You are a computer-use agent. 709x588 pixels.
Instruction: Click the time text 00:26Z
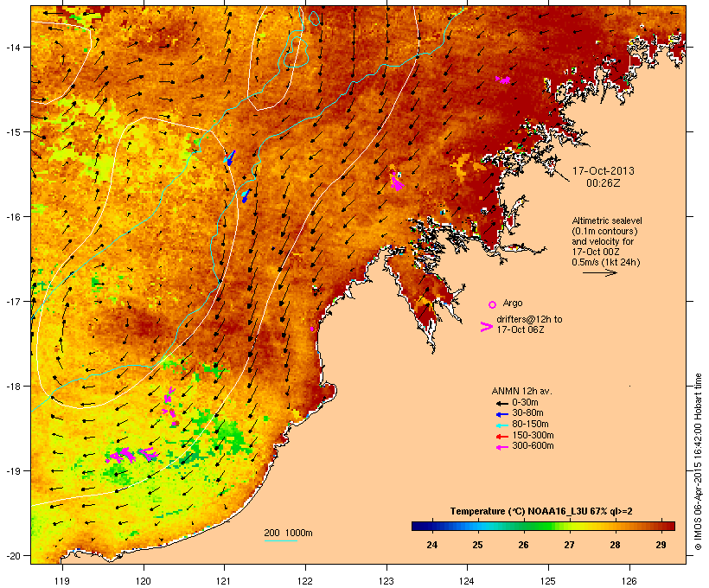point(604,183)
